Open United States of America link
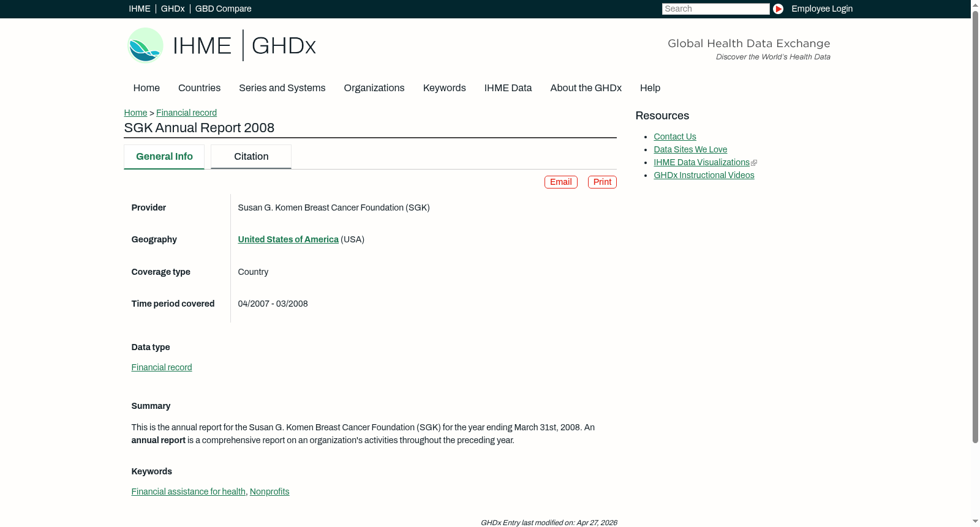The height and width of the screenshot is (527, 980). tap(288, 239)
